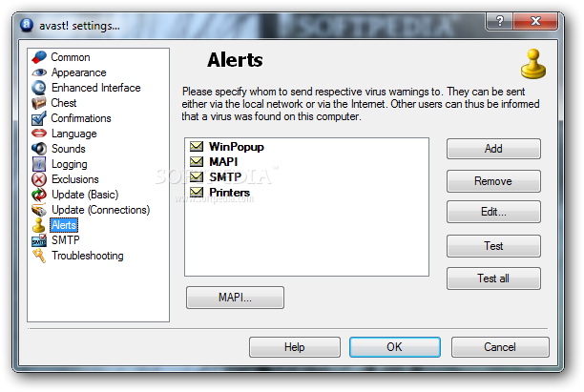The image size is (584, 392).
Task: Cancel the settings dialog
Action: point(500,347)
